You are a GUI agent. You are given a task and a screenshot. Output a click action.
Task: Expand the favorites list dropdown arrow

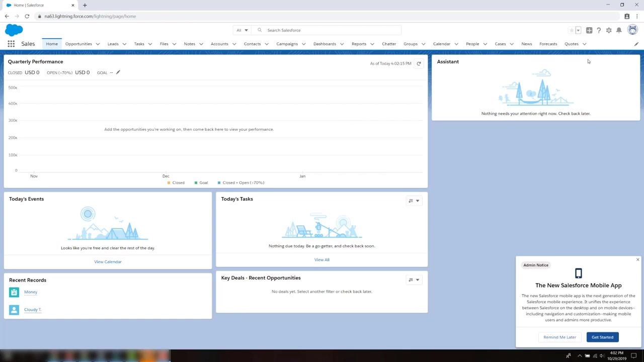(x=578, y=30)
